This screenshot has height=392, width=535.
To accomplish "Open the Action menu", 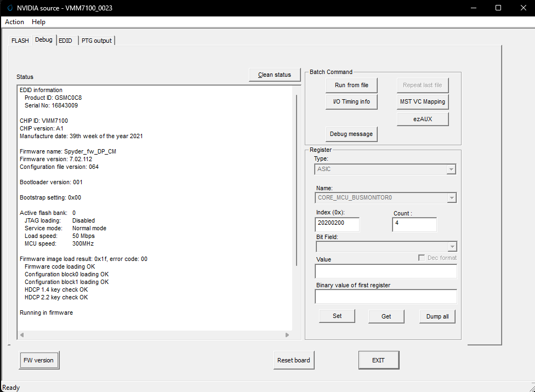I will 14,22.
